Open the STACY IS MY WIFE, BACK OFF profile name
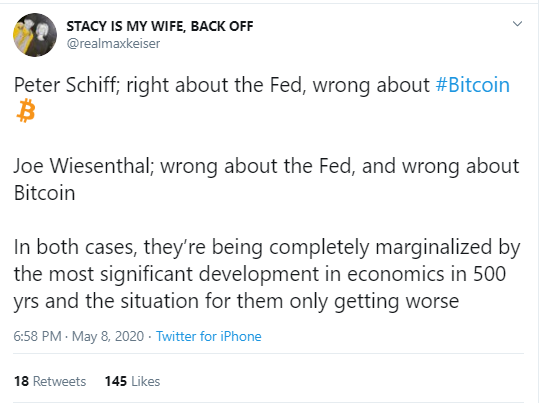This screenshot has width=540, height=403. (160, 26)
